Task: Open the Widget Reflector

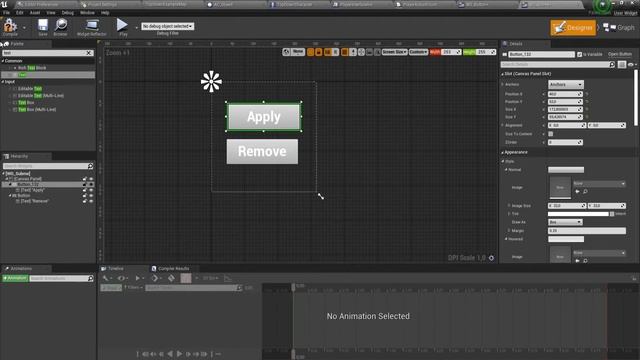Action: click(x=91, y=27)
